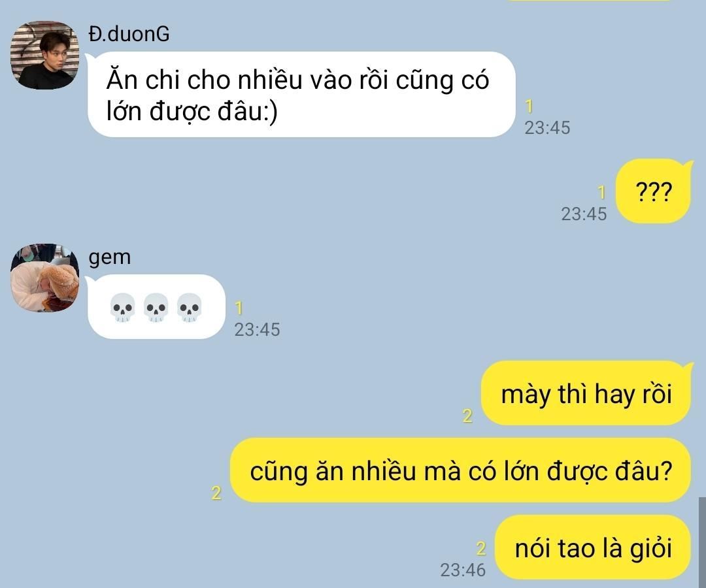Tap unread count beside the '???' message
The image size is (706, 588).
click(x=601, y=193)
